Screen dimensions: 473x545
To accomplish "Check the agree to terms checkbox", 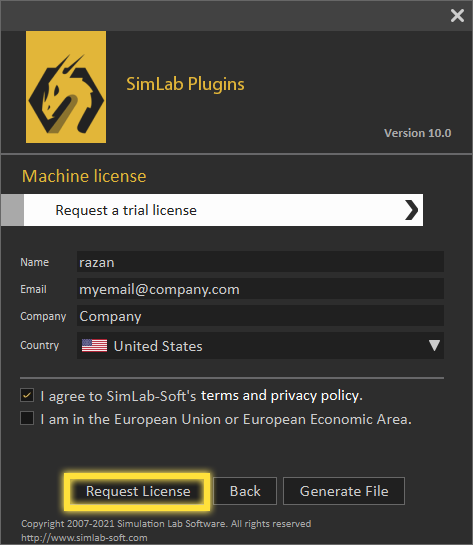I will click(x=27, y=395).
